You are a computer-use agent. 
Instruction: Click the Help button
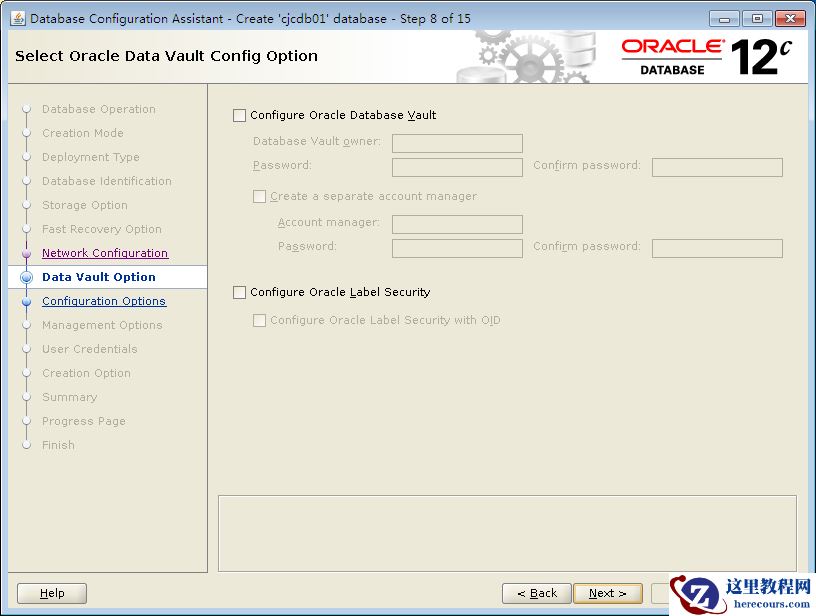(52, 593)
